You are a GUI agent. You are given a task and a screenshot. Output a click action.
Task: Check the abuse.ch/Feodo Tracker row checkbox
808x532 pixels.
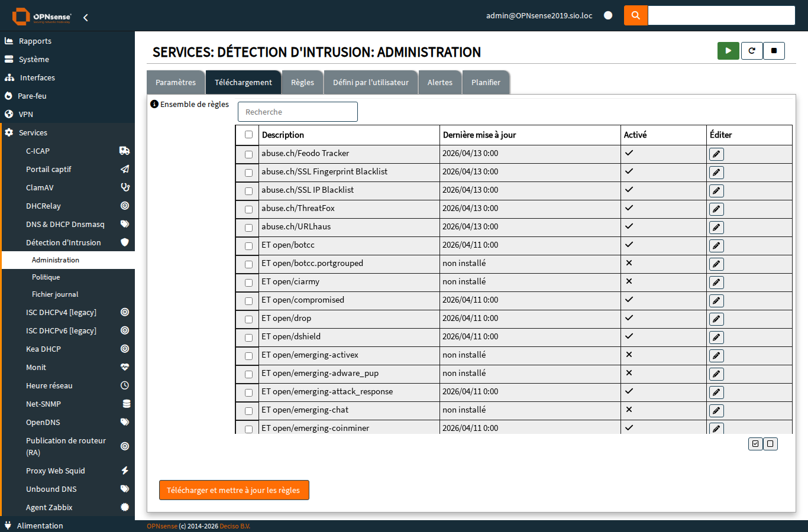[x=248, y=154]
